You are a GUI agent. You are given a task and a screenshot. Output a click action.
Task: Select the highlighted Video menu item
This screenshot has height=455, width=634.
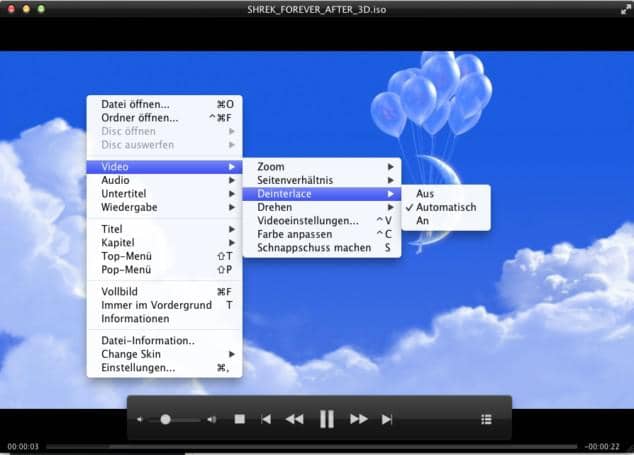(165, 167)
